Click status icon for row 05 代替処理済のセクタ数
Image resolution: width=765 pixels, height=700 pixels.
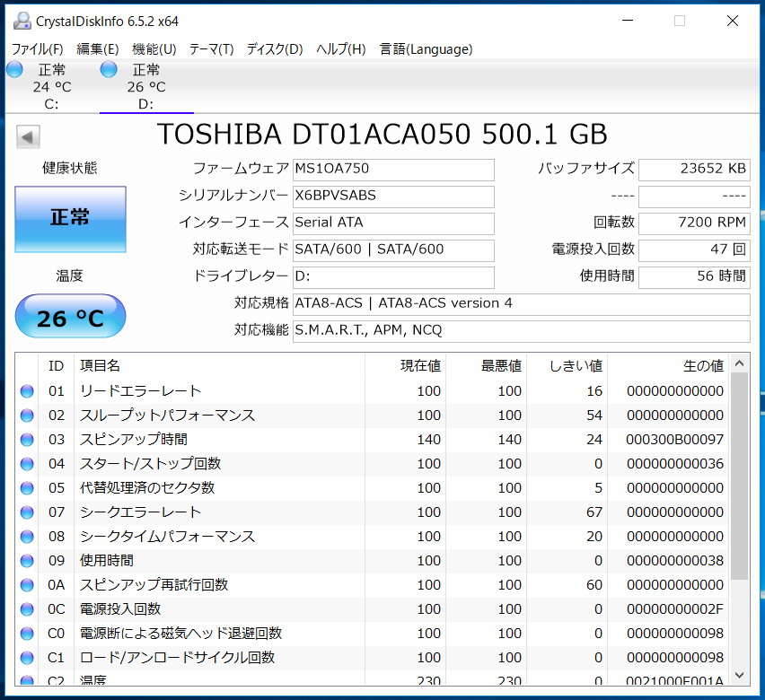coord(27,488)
